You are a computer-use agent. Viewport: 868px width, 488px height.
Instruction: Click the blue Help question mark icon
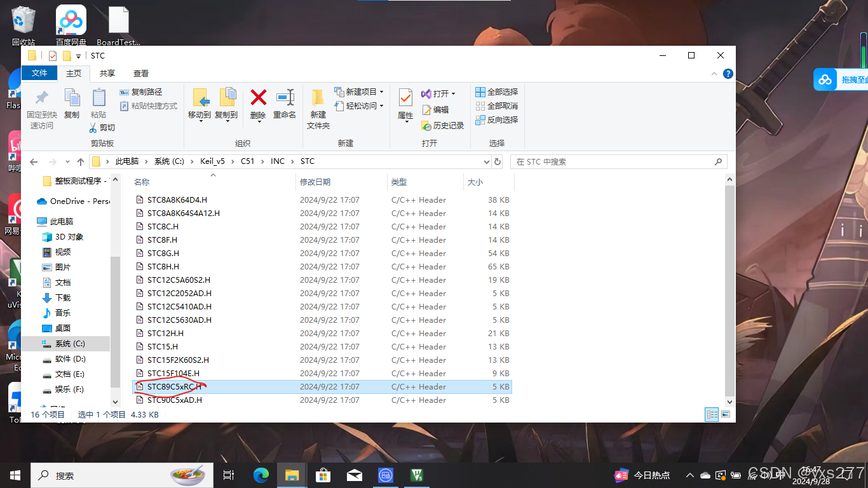pos(728,74)
